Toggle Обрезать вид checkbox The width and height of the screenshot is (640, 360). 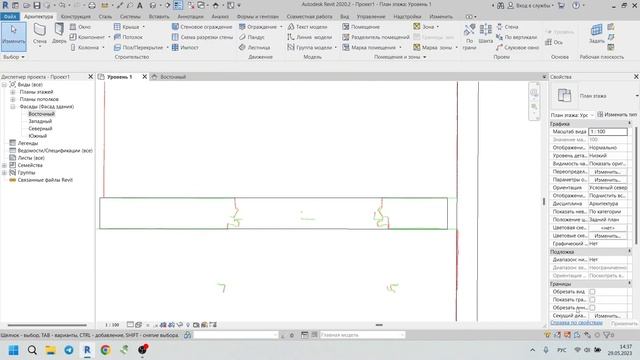click(592, 292)
